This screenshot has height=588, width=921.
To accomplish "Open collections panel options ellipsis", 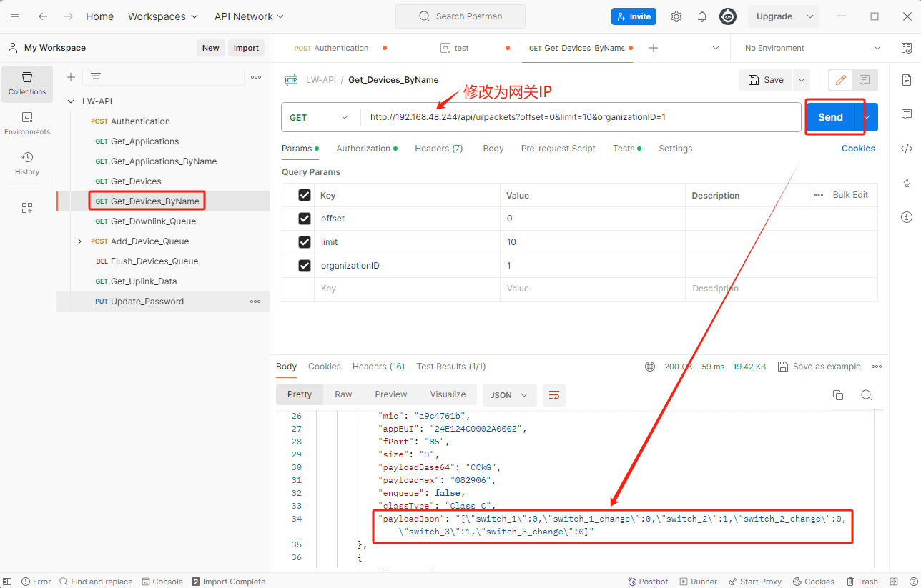I will point(256,77).
